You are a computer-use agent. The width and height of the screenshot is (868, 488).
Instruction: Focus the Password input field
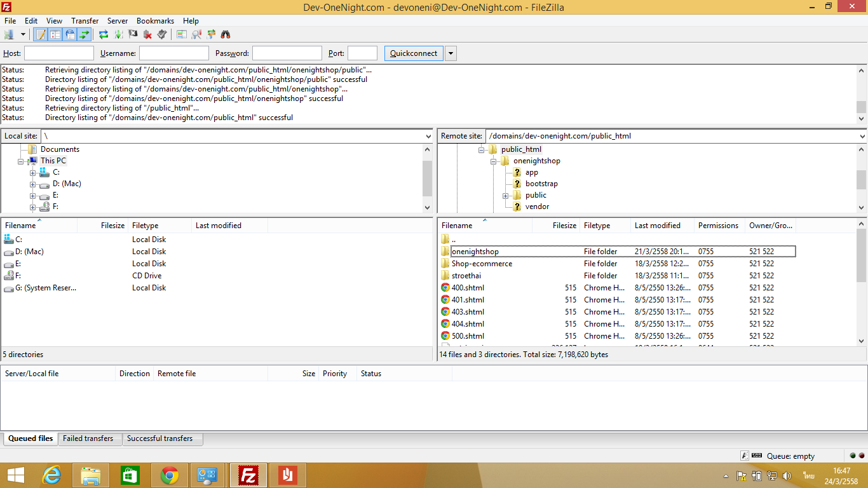(x=287, y=53)
